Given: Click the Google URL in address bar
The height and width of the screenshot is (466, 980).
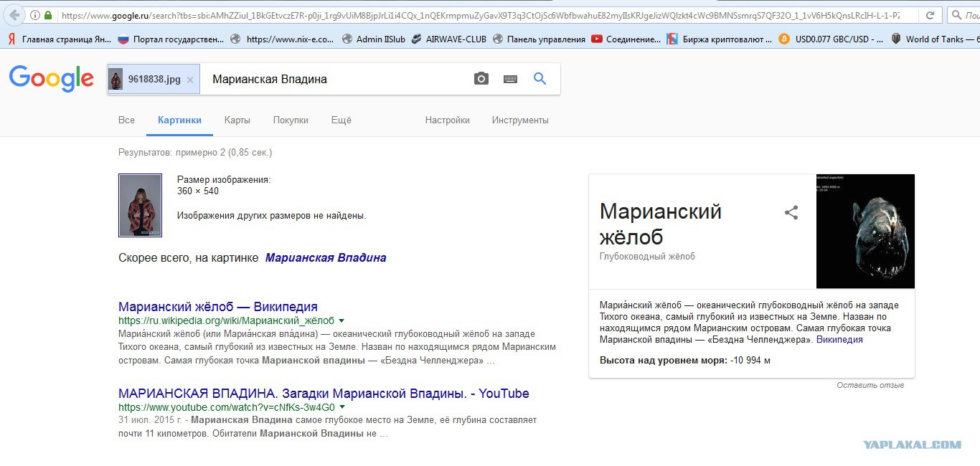Looking at the screenshot, I should point(479,15).
